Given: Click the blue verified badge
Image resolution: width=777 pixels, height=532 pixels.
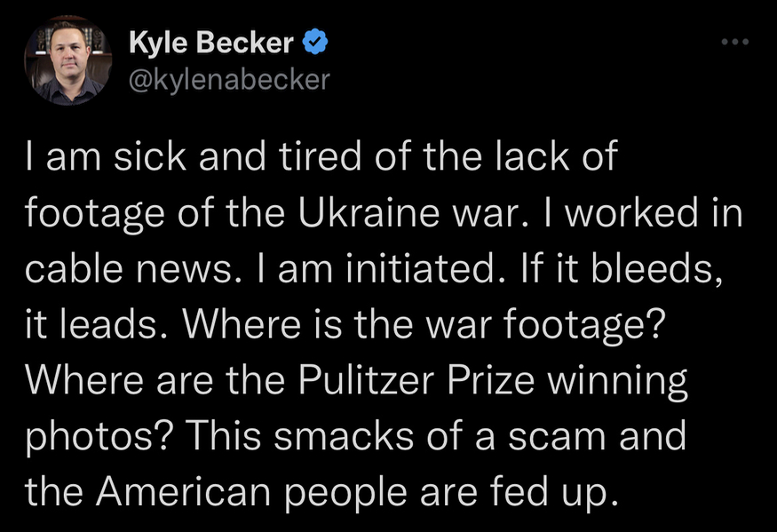Looking at the screenshot, I should (x=319, y=42).
